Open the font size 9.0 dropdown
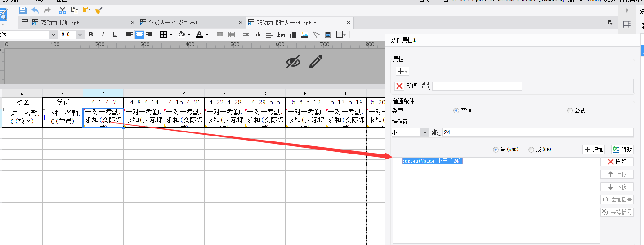This screenshot has width=644, height=245. (x=80, y=35)
